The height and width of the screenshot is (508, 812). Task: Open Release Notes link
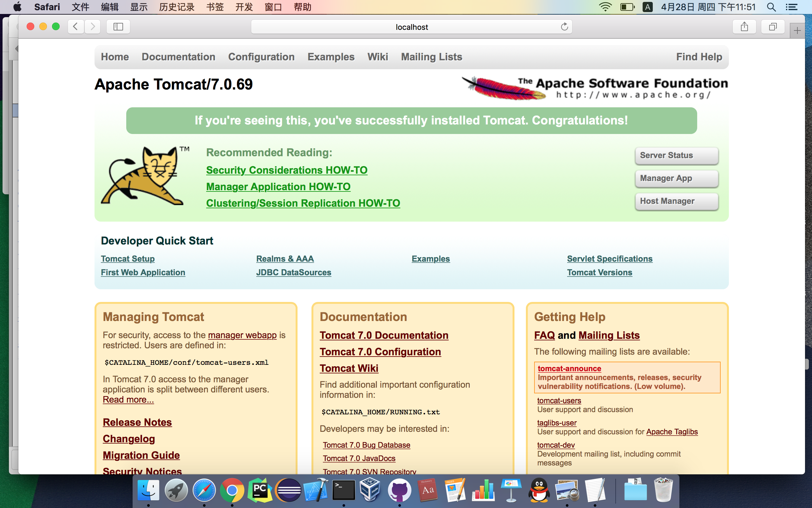click(x=137, y=422)
